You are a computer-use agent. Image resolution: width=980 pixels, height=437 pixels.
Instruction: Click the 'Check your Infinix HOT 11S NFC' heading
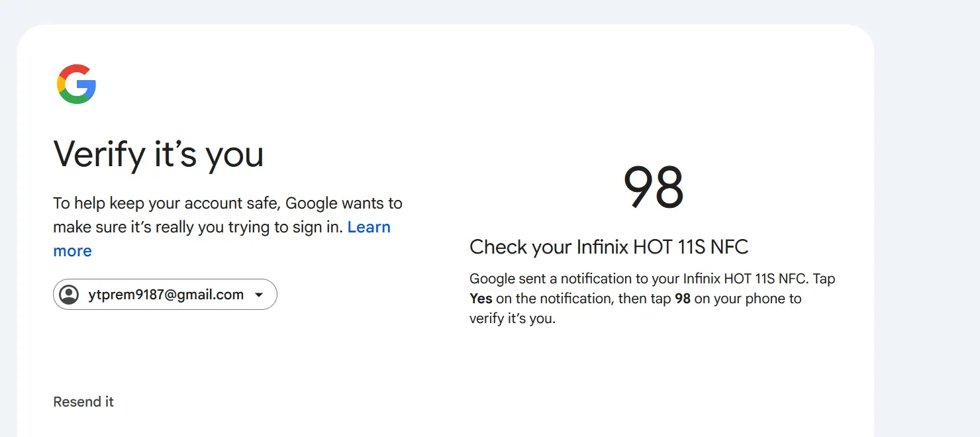click(609, 247)
